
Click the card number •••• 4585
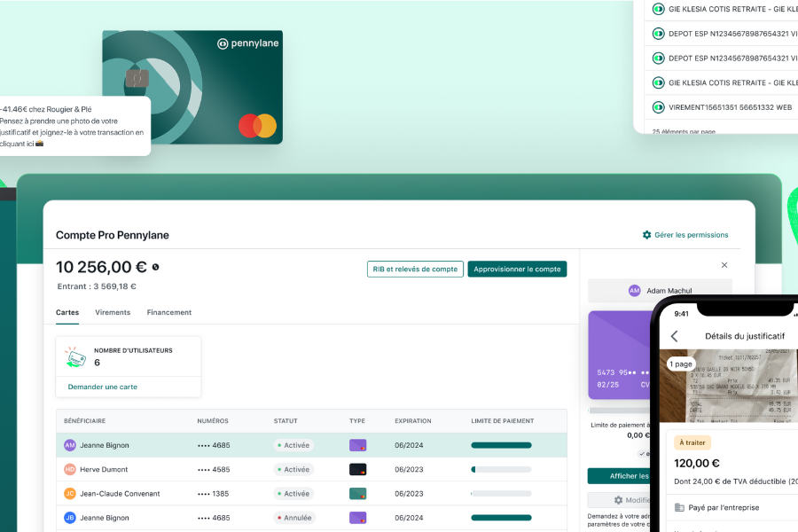[214, 469]
